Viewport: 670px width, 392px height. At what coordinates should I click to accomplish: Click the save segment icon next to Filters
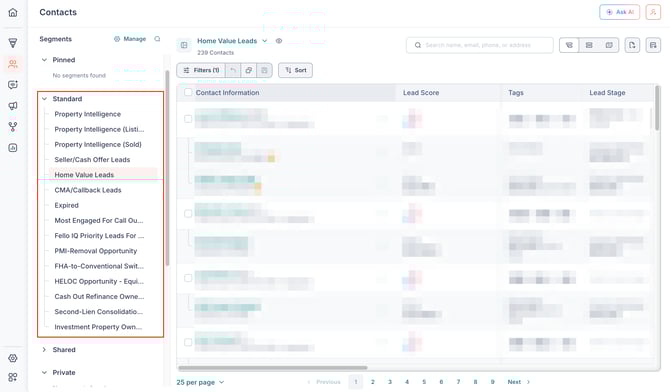[264, 70]
